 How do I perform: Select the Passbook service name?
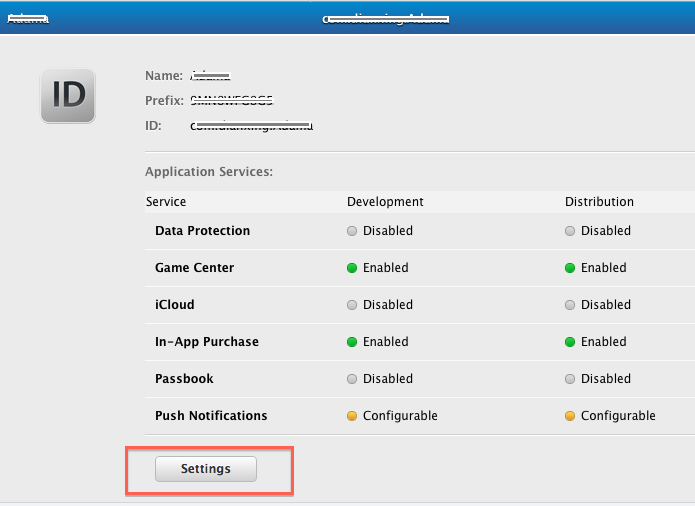tap(184, 379)
